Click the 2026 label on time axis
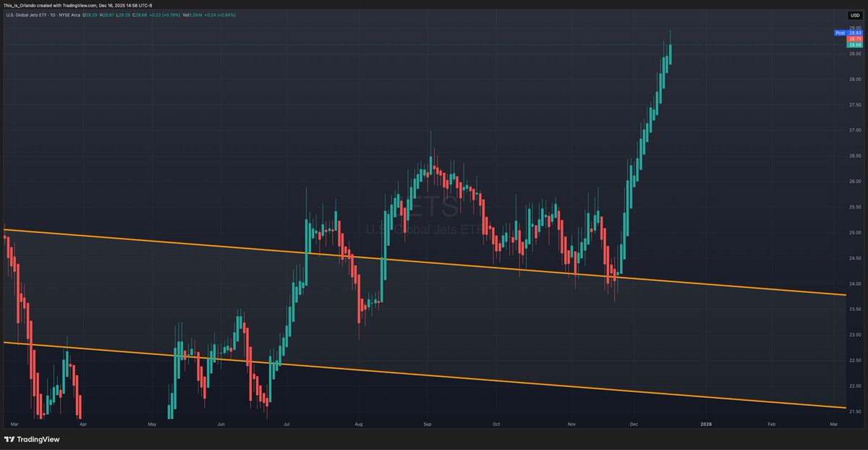 tap(706, 425)
